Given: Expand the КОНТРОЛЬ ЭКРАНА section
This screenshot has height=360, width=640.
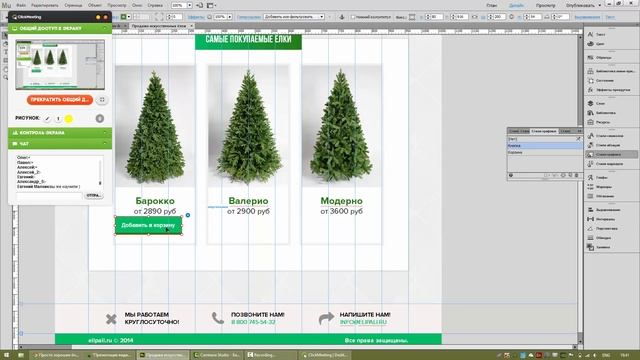Looking at the screenshot, I should (x=60, y=133).
